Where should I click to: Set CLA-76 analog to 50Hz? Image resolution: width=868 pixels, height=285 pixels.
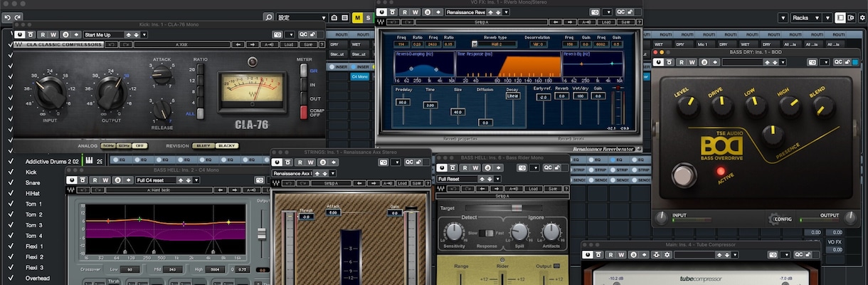[x=107, y=145]
